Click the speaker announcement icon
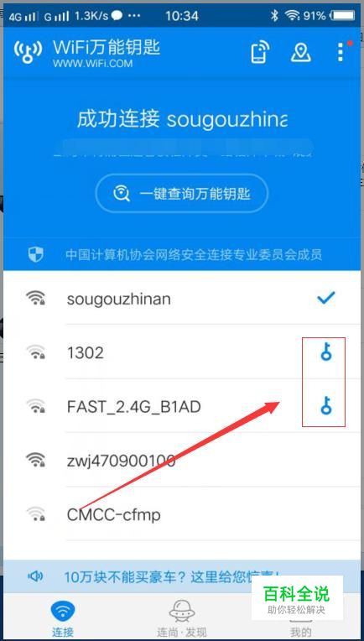364x641 pixels. [x=35, y=576]
